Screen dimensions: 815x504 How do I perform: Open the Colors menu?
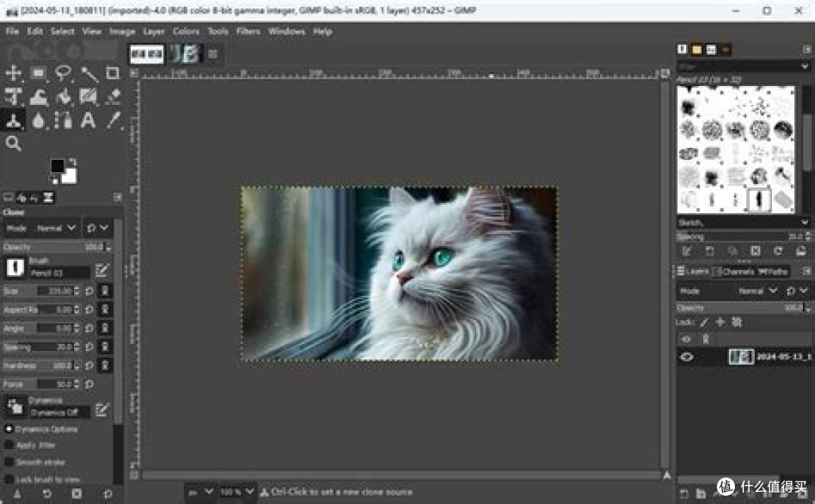186,31
